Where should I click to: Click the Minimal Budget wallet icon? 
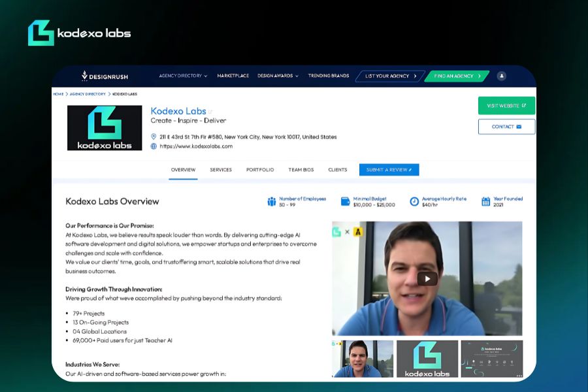pyautogui.click(x=345, y=201)
